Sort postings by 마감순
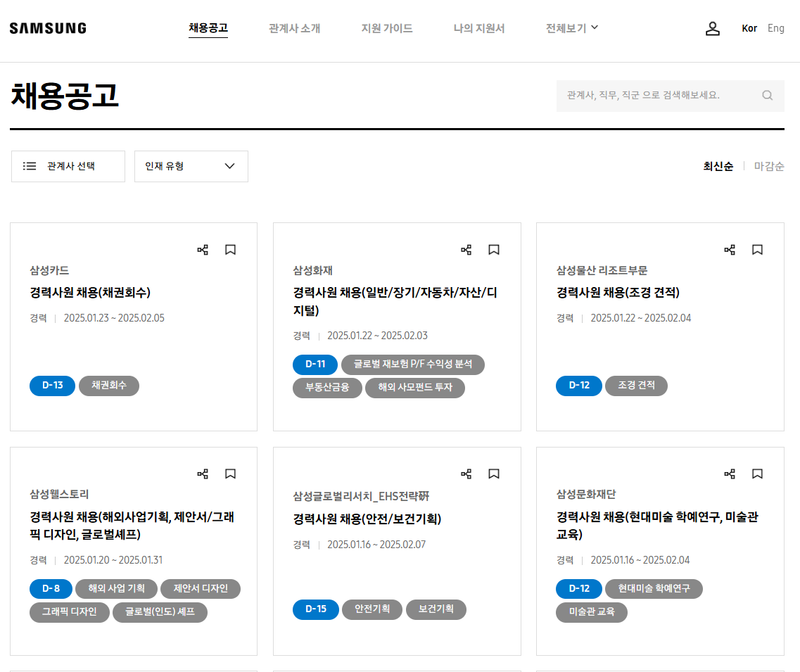 [769, 167]
